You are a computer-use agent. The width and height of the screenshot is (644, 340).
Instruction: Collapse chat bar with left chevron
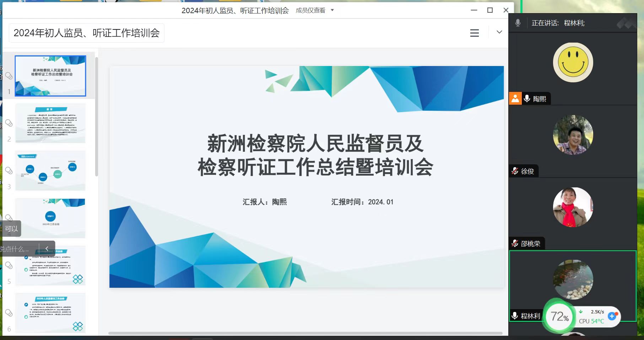[x=47, y=248]
